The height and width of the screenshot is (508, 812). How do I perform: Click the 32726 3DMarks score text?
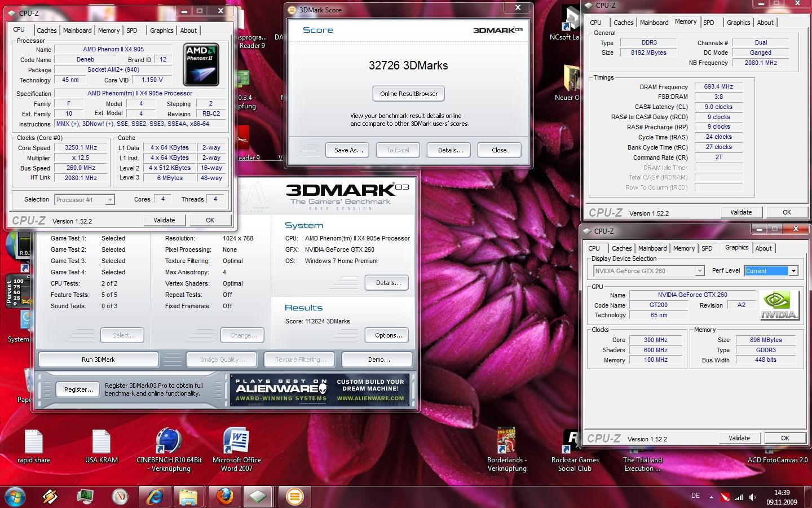[408, 65]
